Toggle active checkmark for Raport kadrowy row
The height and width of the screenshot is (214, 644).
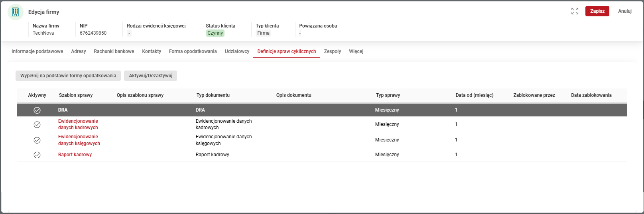tap(37, 155)
